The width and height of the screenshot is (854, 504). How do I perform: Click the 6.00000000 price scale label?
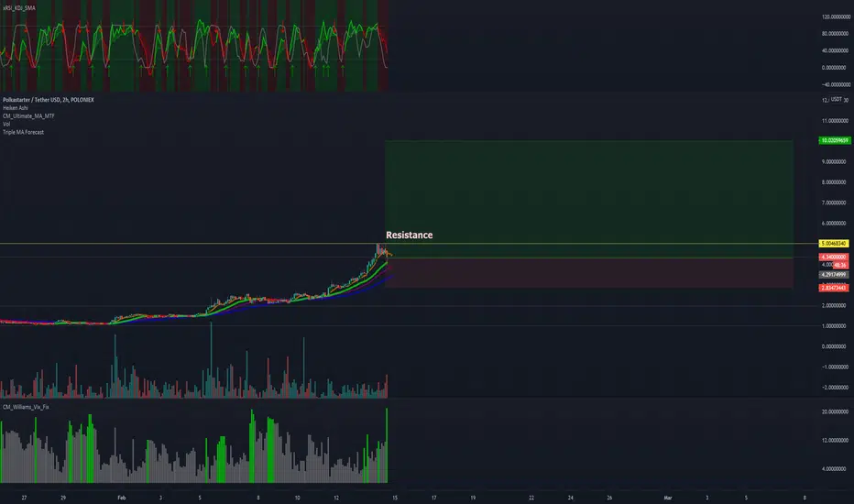834,224
